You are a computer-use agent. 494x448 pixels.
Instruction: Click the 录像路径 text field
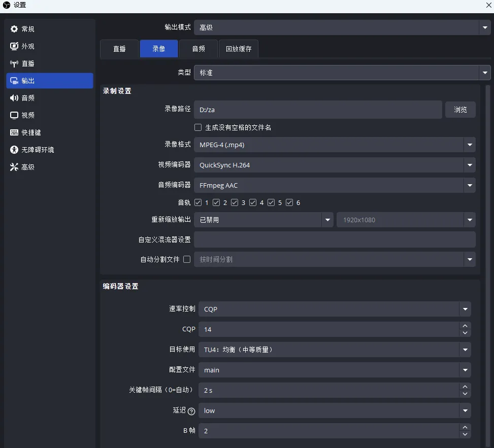[318, 110]
